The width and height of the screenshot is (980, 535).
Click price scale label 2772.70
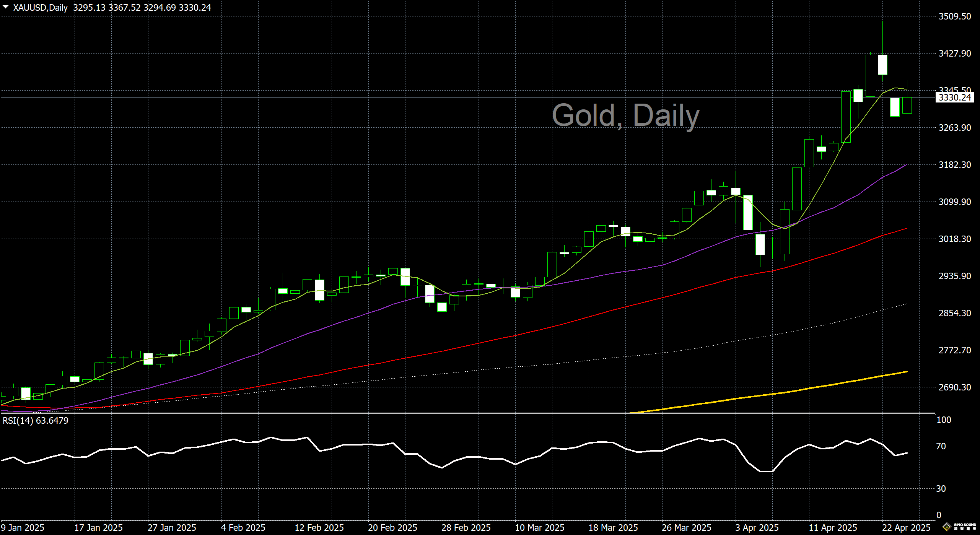click(954, 350)
